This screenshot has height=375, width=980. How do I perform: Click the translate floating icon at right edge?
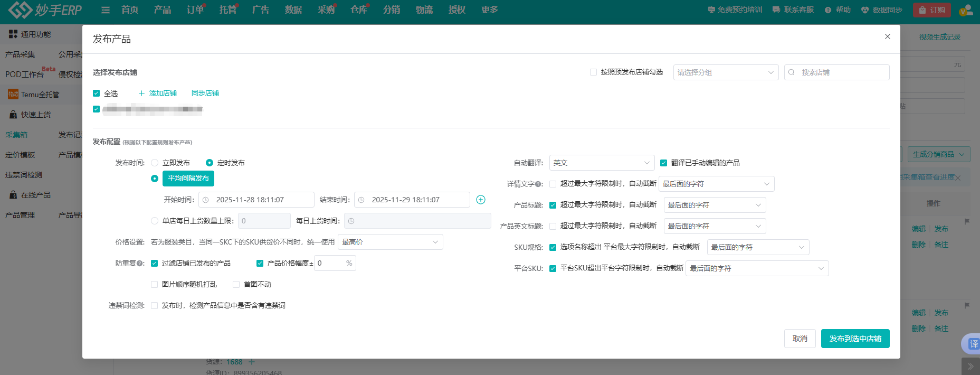pyautogui.click(x=973, y=344)
